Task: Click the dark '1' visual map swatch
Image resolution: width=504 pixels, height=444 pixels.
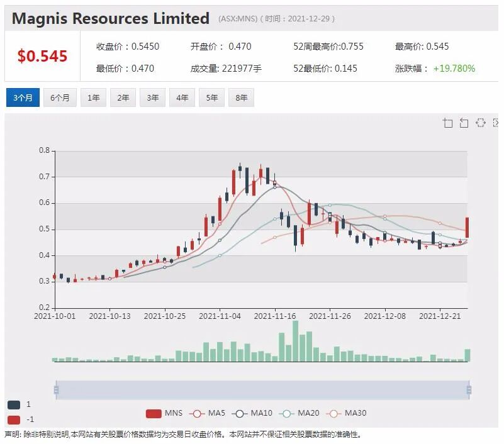Action: pos(14,404)
